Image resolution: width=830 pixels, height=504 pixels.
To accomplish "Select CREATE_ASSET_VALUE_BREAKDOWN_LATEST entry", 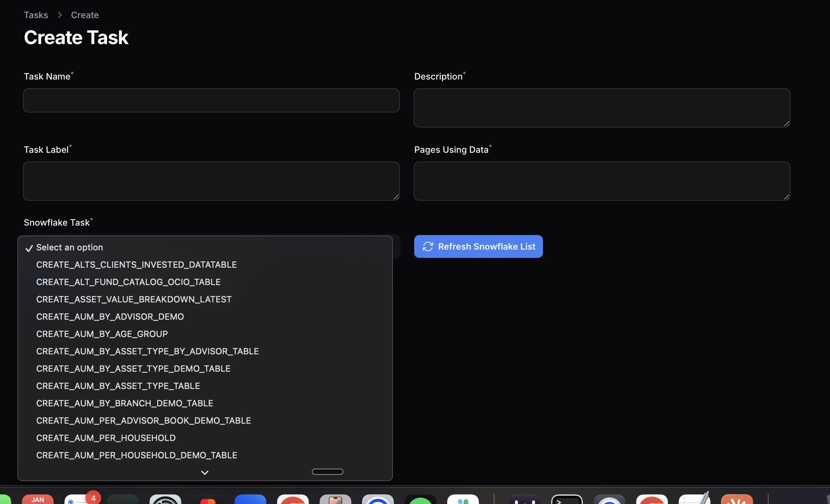I will [x=134, y=299].
